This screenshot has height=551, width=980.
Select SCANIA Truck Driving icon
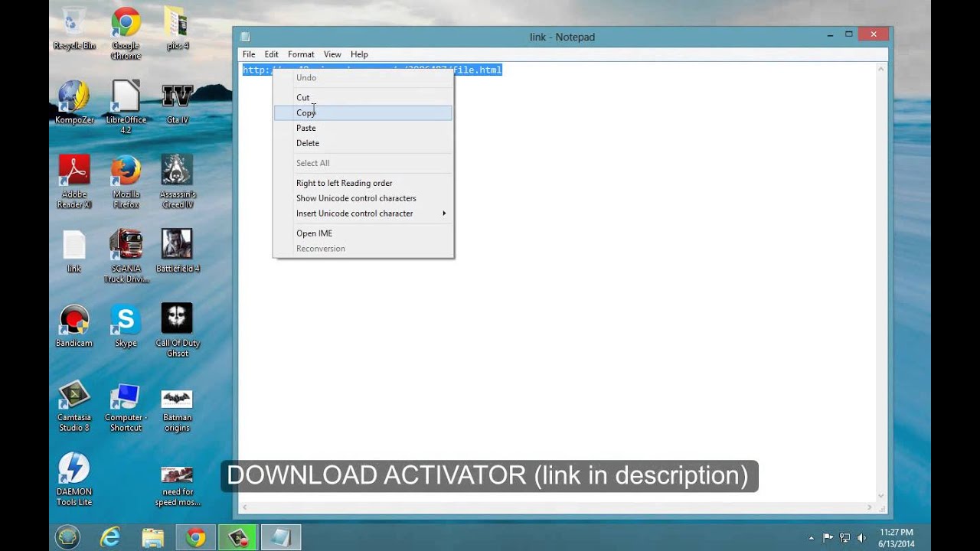click(126, 256)
